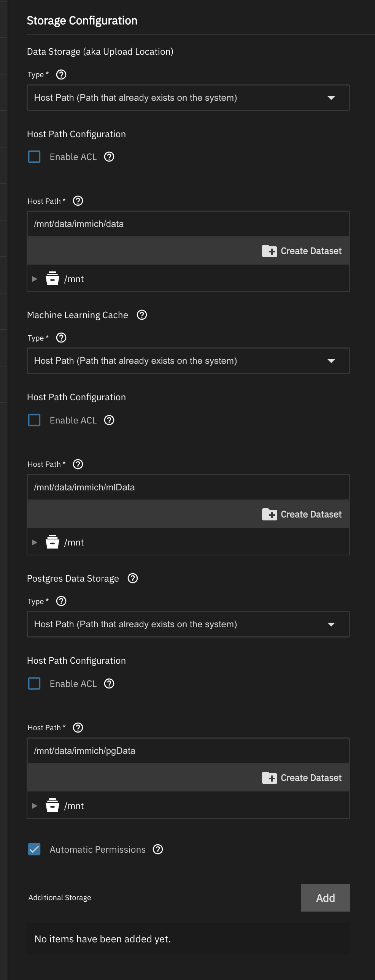Image resolution: width=375 pixels, height=980 pixels.
Task: Click Add button for Additional Storage
Action: pos(325,898)
